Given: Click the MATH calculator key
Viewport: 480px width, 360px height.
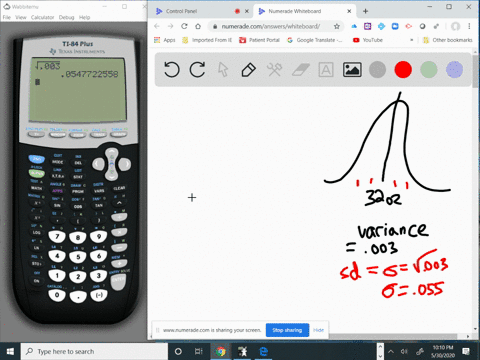Looking at the screenshot, I should (x=37, y=188).
